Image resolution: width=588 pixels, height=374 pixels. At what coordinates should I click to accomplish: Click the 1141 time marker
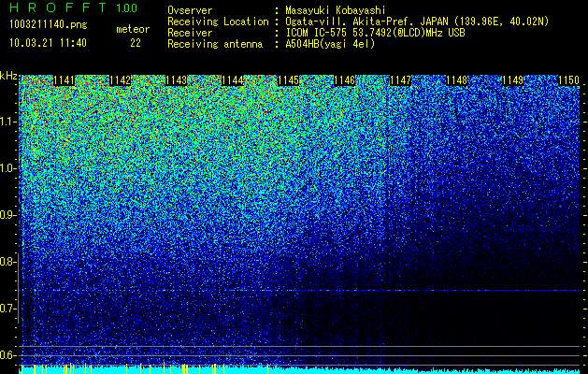click(x=65, y=80)
